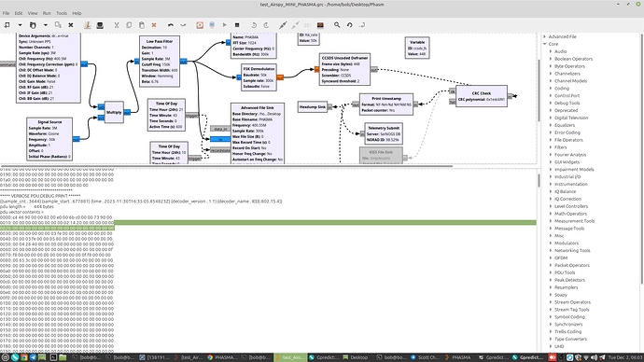Click the canvas horizontal scrollbar
The width and height of the screenshot is (644, 362).
pyautogui.click(x=226, y=166)
